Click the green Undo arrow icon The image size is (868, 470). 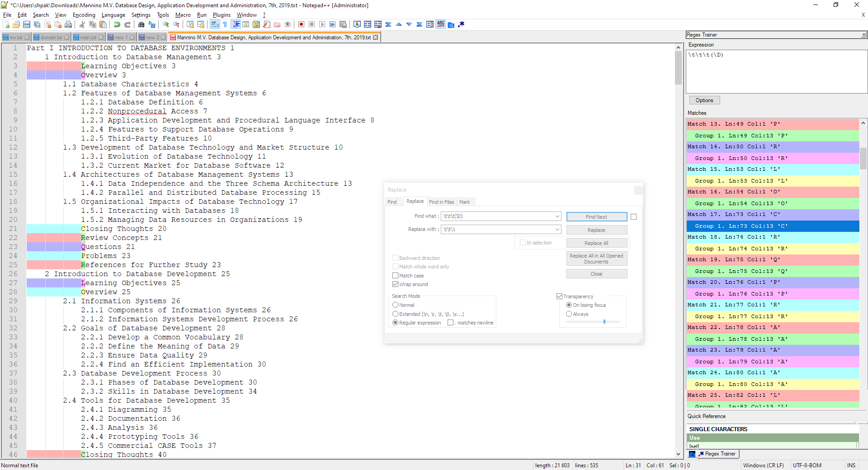pos(117,24)
